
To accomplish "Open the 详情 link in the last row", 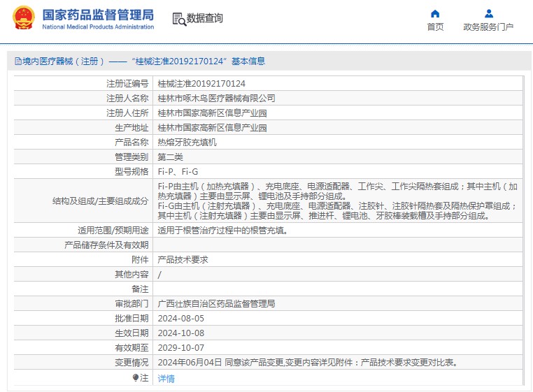I will 166,378.
